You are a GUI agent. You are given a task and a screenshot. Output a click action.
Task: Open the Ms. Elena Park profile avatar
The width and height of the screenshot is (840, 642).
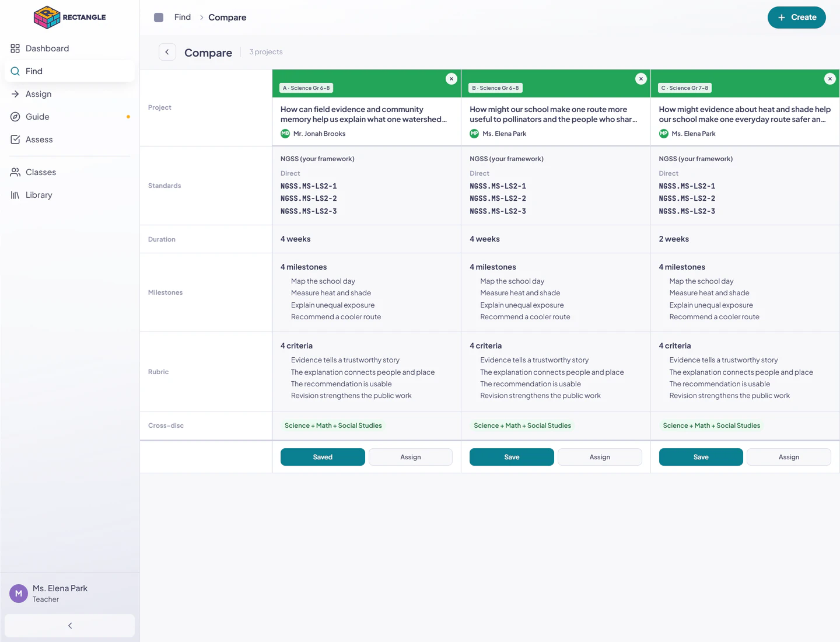click(19, 594)
